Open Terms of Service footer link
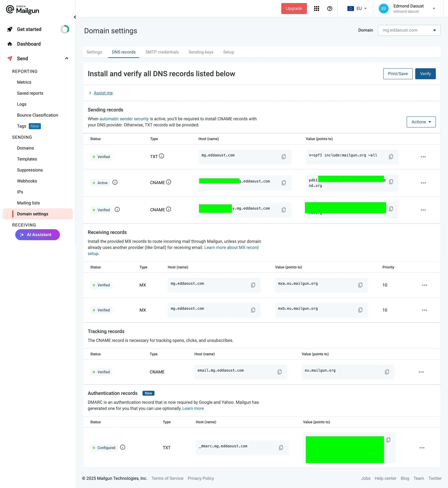This screenshot has width=448, height=488. pos(167,478)
